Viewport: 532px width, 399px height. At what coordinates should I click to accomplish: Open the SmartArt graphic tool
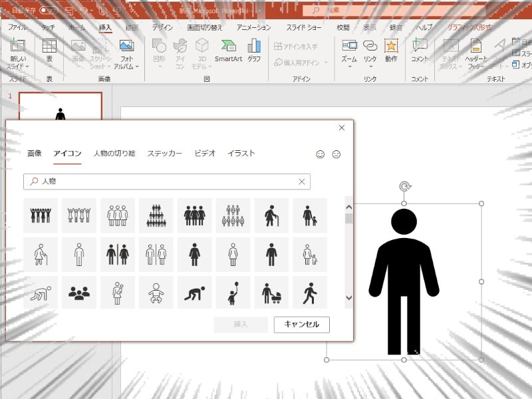[x=228, y=51]
